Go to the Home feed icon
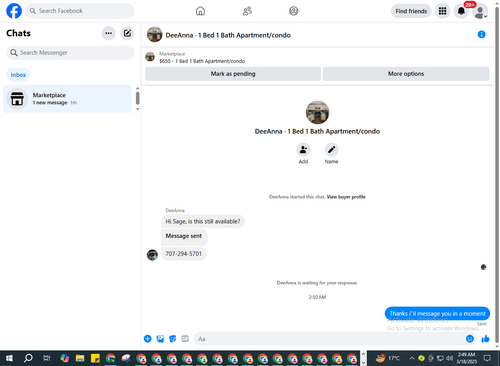Screen dimensions: 500x366 [200, 11]
